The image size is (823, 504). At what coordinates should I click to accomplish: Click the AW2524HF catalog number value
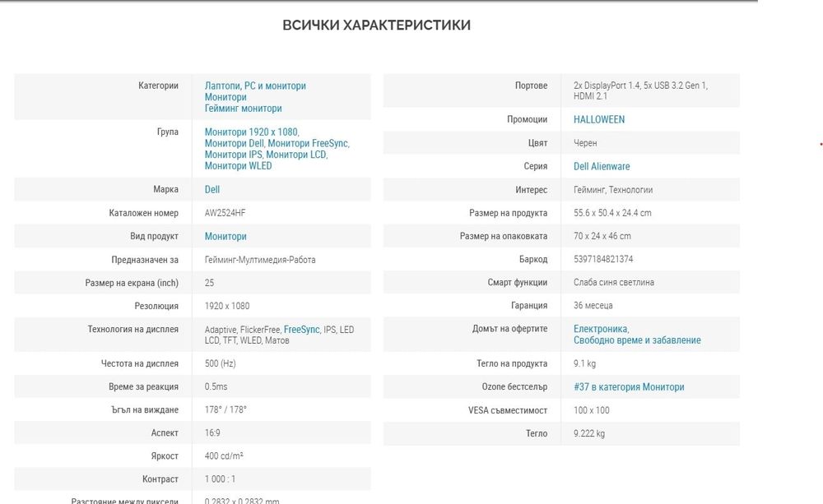225,214
